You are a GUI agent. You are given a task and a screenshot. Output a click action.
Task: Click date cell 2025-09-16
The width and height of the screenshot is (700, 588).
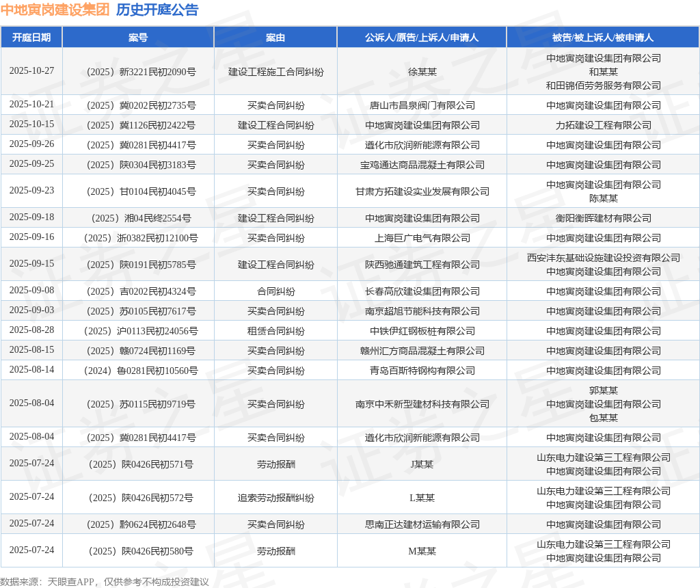click(x=31, y=237)
